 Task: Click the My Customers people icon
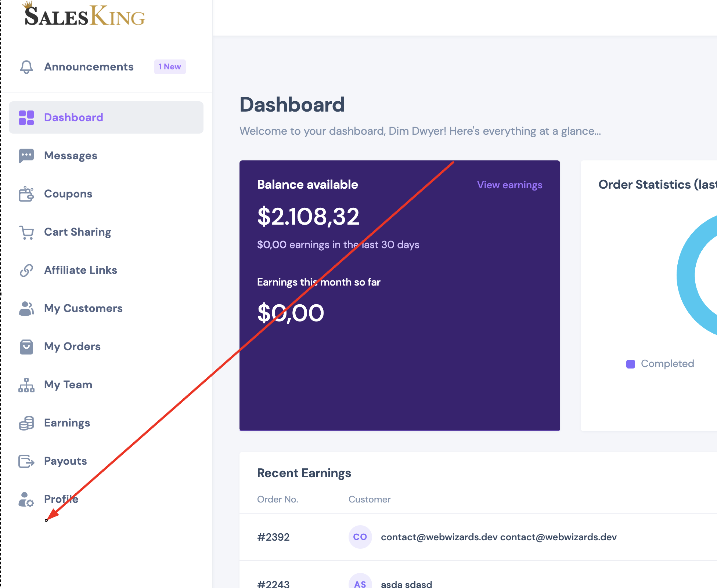(26, 308)
